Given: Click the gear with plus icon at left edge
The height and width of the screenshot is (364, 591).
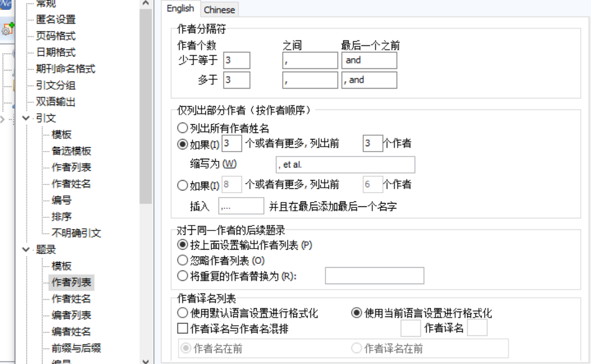Looking at the screenshot, I should (x=8, y=28).
